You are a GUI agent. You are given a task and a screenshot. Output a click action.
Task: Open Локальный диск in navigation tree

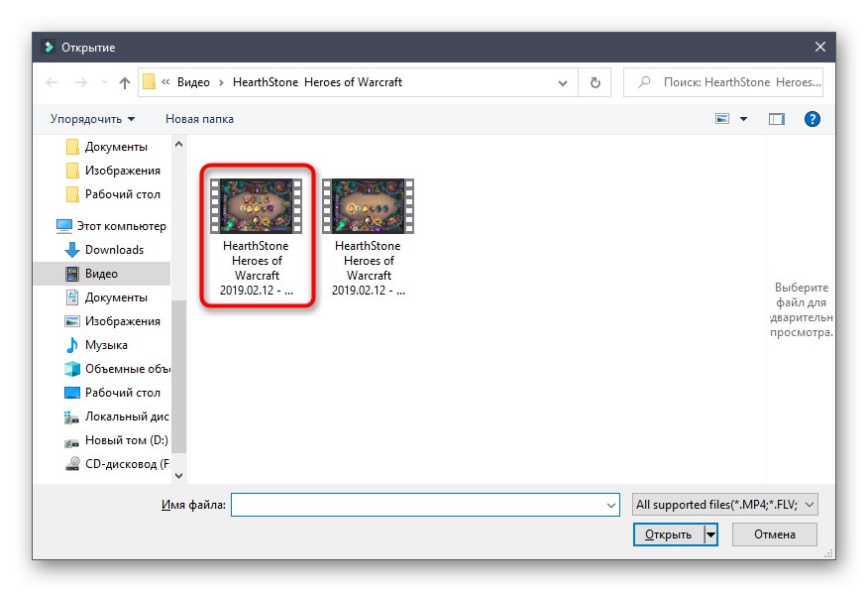pos(117,416)
